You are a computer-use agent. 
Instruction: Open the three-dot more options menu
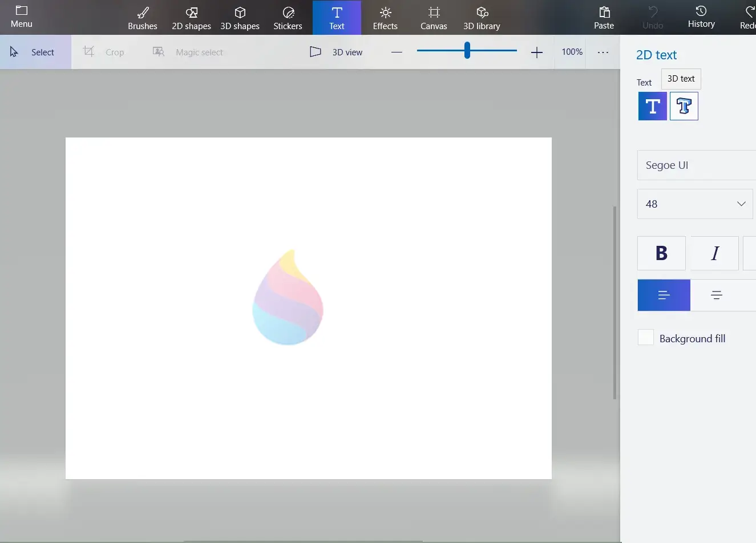click(x=603, y=52)
